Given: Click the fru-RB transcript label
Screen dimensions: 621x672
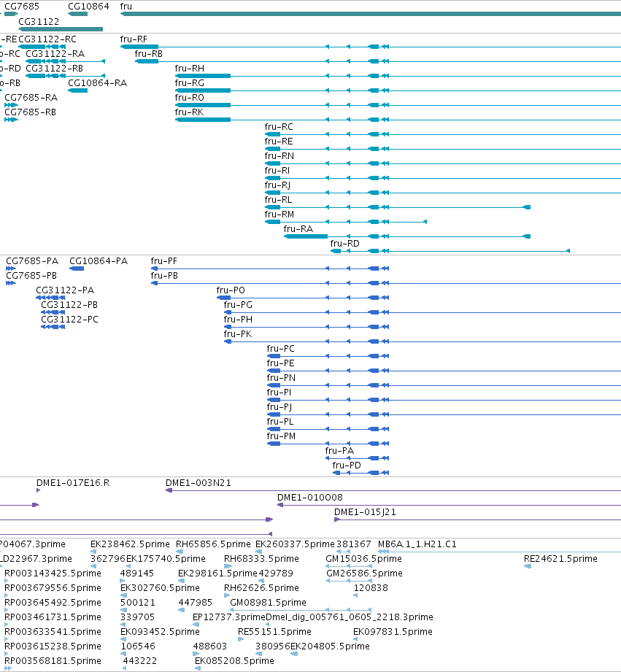Looking at the screenshot, I should pos(148,53).
